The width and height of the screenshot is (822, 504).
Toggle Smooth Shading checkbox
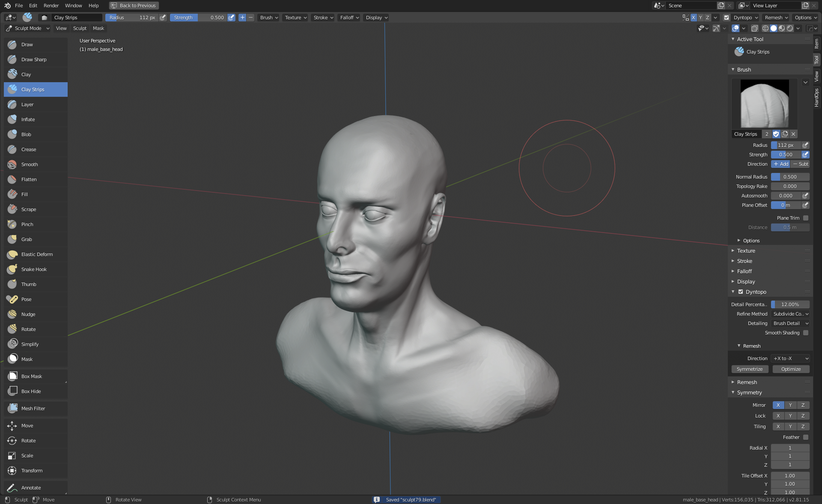tap(806, 333)
